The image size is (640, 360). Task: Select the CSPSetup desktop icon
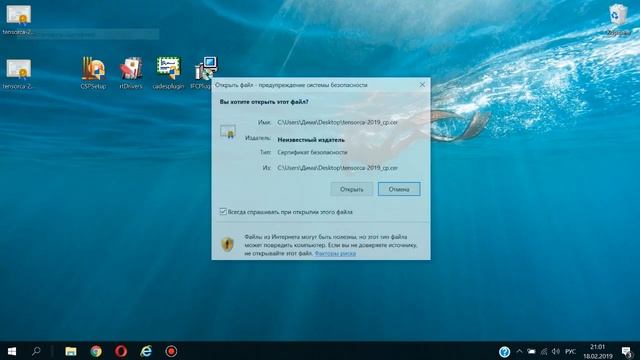93,73
